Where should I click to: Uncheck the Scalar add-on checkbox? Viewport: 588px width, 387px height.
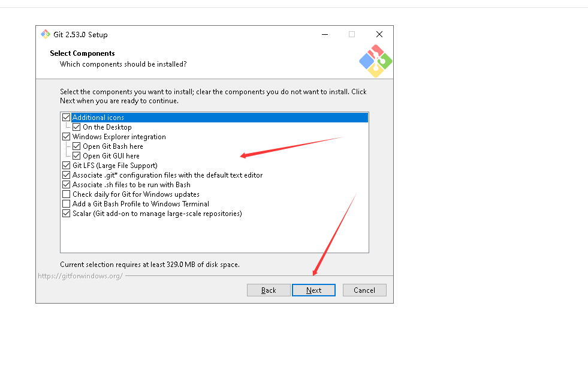click(67, 214)
